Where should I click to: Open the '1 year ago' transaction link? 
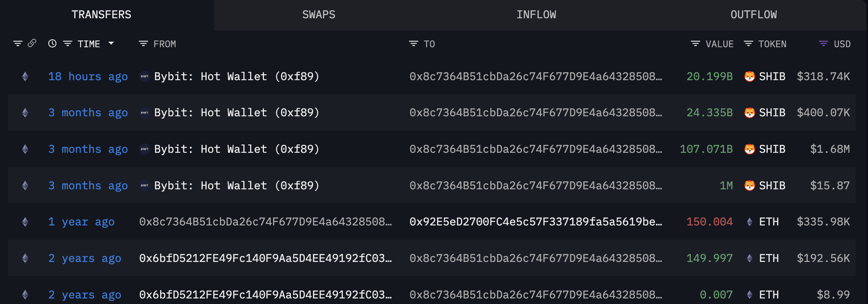tap(81, 222)
